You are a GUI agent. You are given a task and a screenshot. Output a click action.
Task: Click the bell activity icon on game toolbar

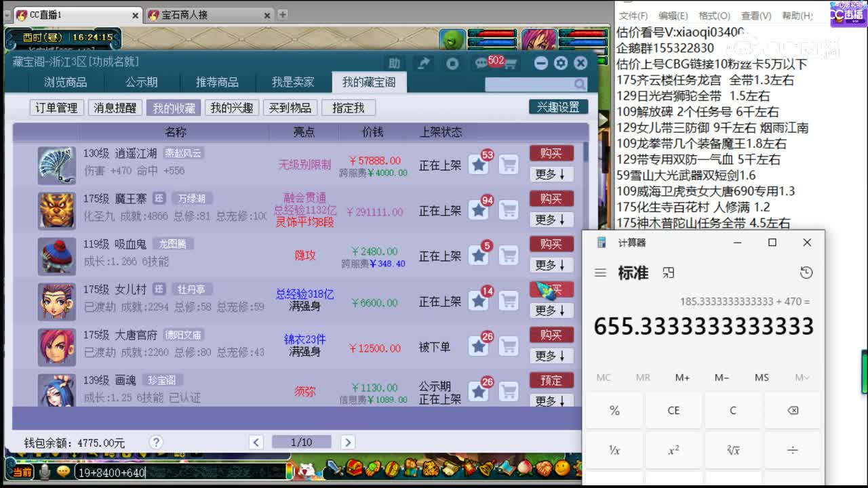coord(486,470)
